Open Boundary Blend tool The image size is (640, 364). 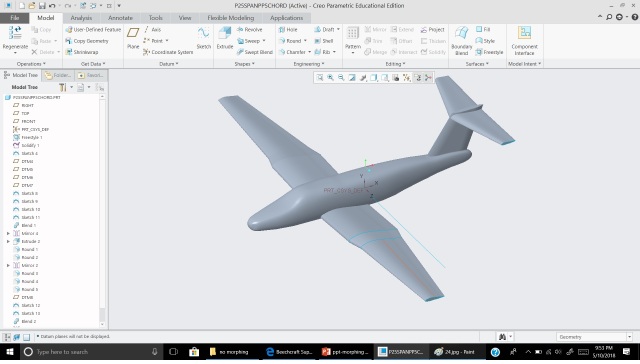point(462,40)
